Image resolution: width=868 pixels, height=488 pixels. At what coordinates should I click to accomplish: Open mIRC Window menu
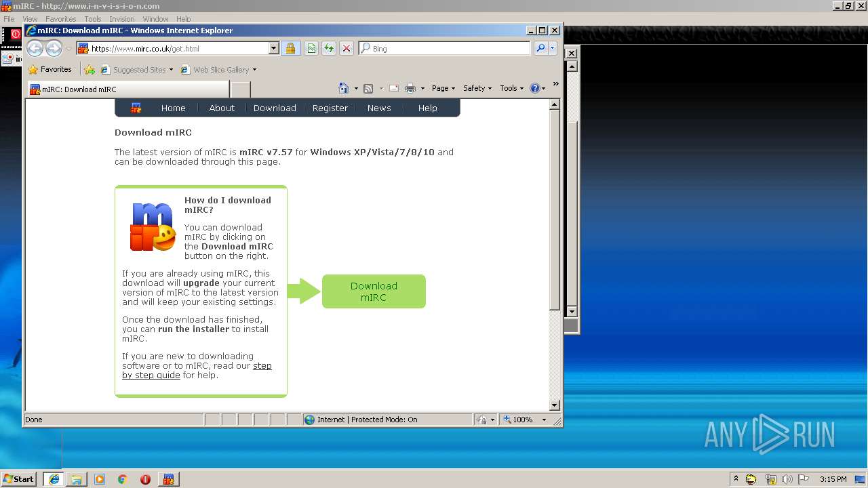(155, 19)
